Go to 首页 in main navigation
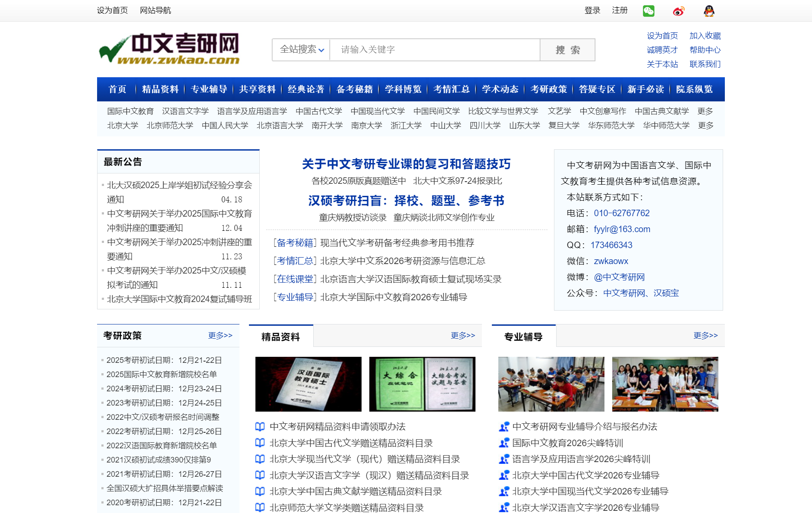This screenshot has height=513, width=812. [x=117, y=89]
